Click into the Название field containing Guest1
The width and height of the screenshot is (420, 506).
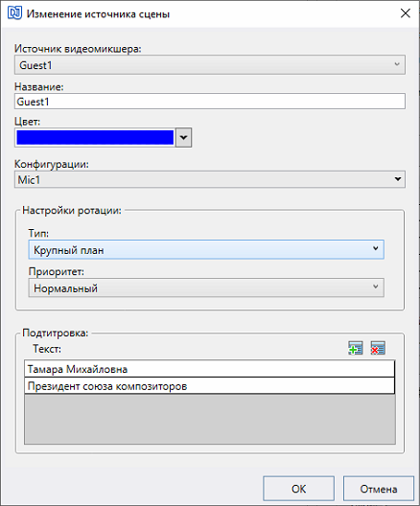(210, 102)
